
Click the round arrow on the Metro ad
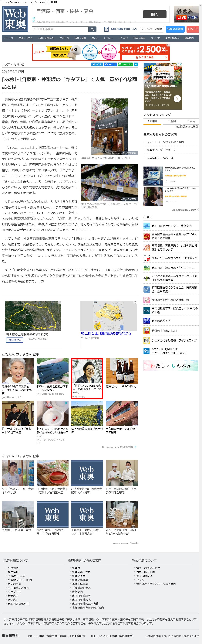[x=177, y=98]
